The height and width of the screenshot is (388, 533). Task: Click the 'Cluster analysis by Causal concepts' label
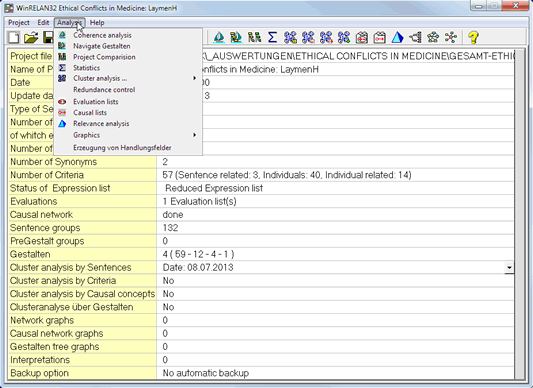[82, 294]
